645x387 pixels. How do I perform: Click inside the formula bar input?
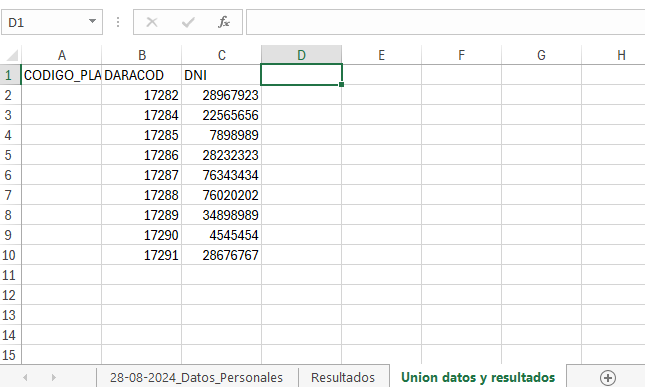pos(445,22)
